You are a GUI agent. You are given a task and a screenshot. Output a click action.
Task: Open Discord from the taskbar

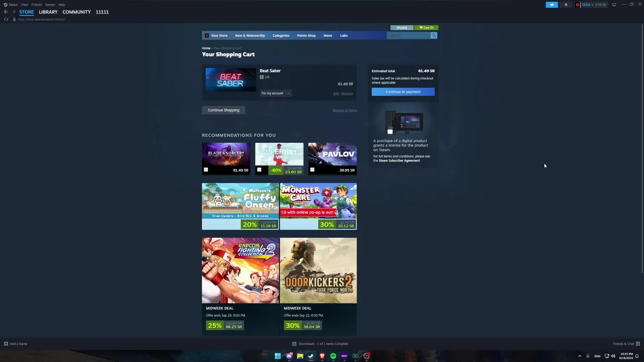pyautogui.click(x=289, y=356)
